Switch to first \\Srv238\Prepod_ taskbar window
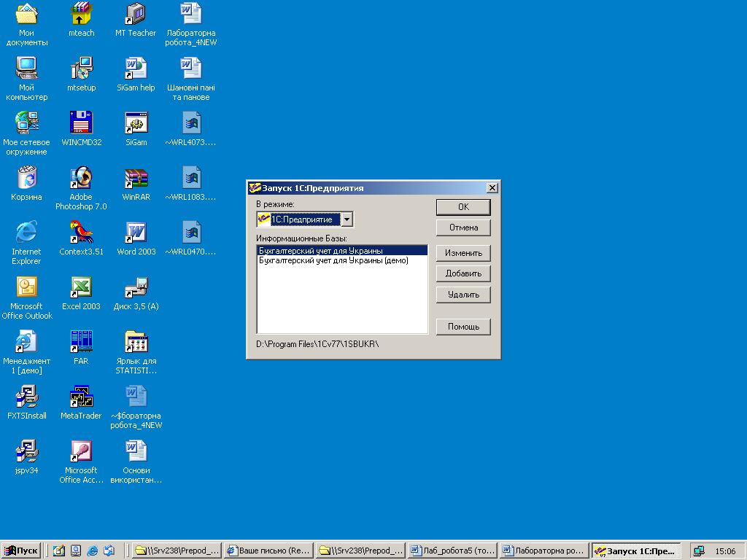This screenshot has width=747, height=560. (x=177, y=551)
